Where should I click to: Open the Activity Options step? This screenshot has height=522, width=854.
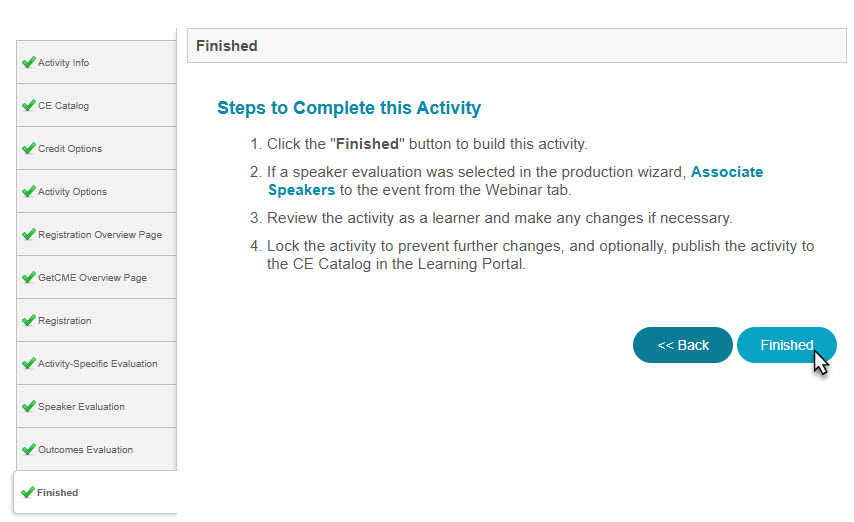96,191
